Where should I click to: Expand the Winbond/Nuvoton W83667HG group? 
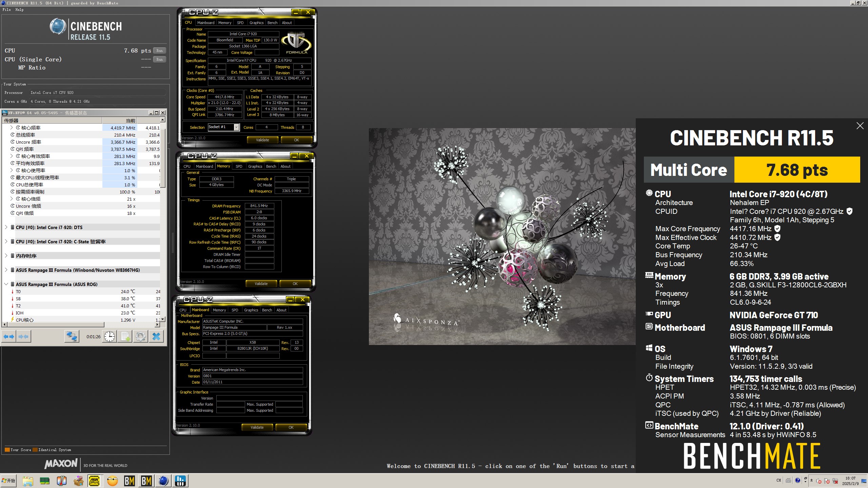6,270
